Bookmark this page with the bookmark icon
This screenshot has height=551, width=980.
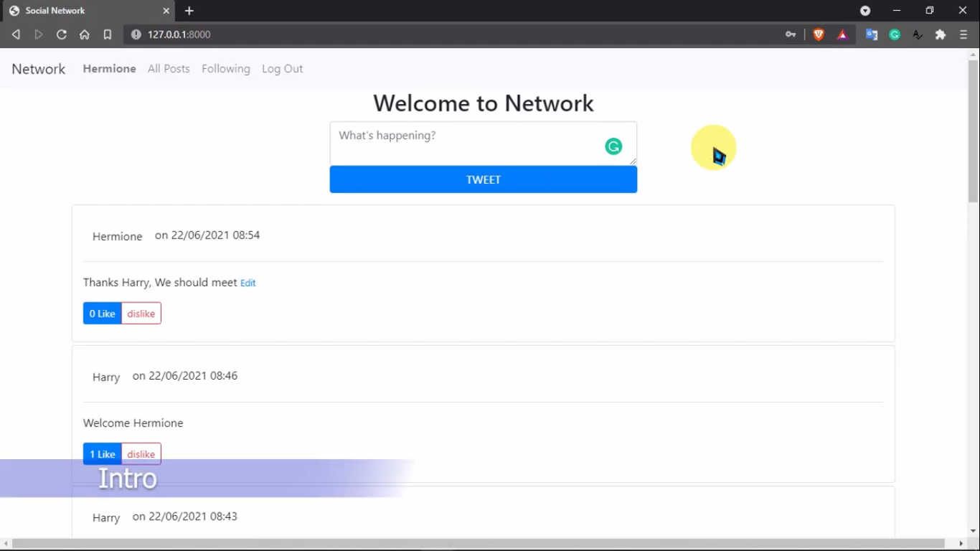[x=108, y=34]
